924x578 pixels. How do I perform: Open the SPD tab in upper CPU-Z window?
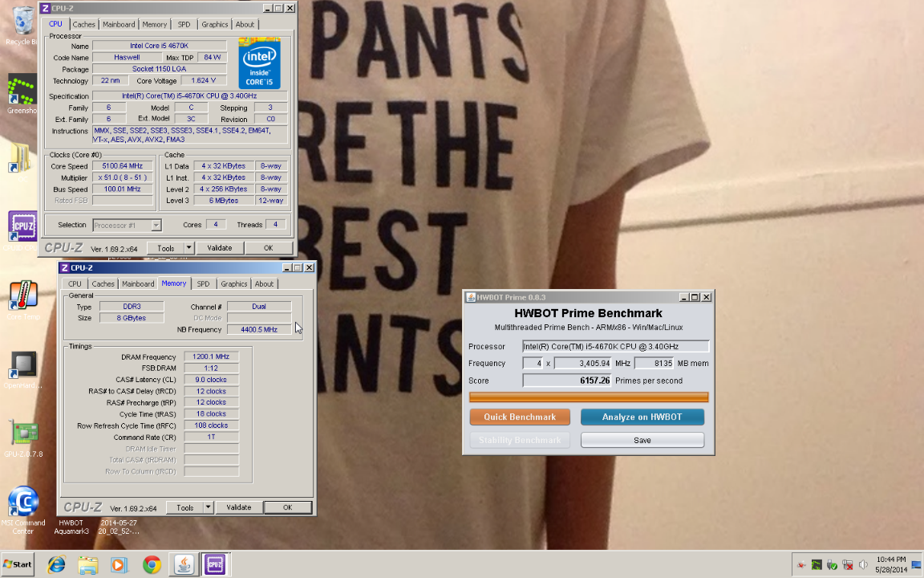[184, 24]
